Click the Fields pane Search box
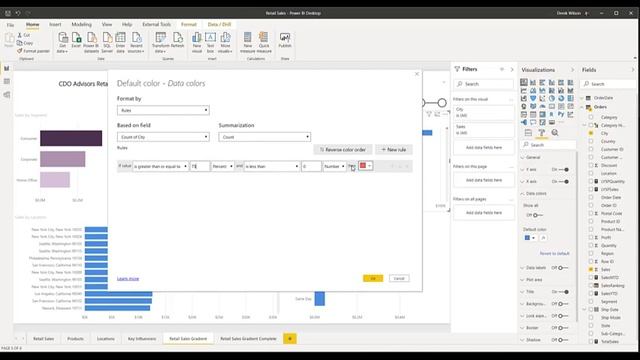 tap(608, 84)
